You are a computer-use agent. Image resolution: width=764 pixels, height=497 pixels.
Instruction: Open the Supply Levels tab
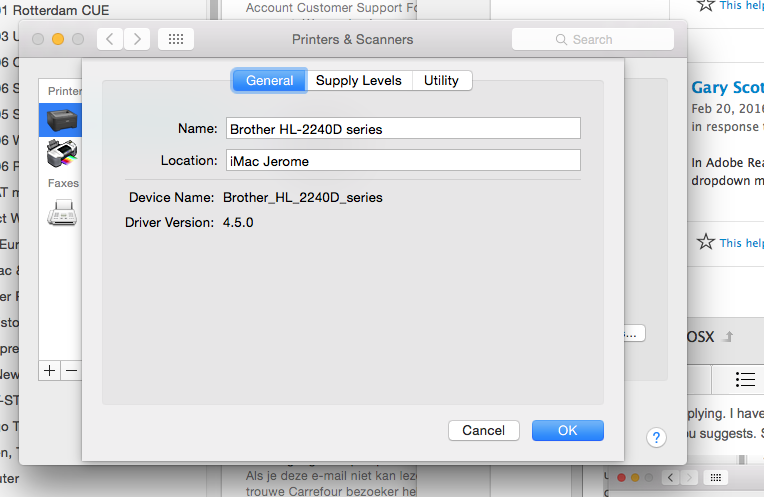(x=359, y=80)
